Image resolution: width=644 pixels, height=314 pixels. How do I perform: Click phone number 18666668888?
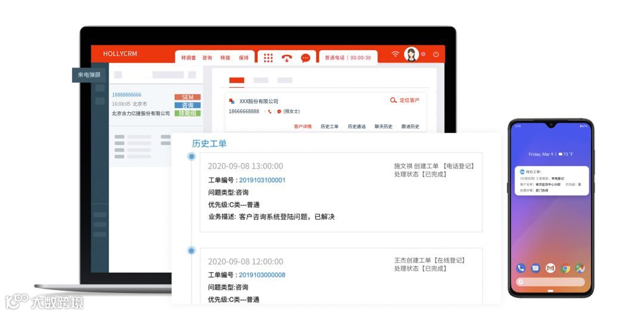tap(244, 112)
